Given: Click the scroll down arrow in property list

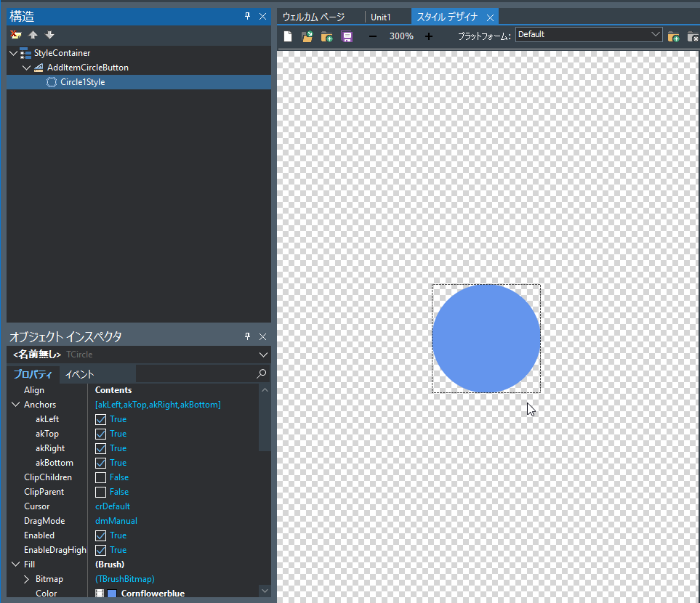Looking at the screenshot, I should coord(265,591).
